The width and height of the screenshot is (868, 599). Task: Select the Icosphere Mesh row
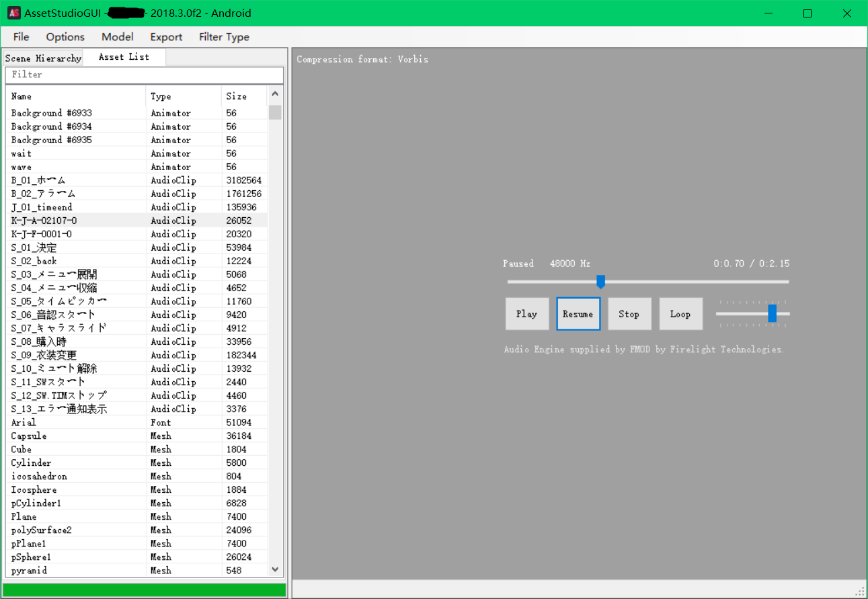tap(136, 489)
